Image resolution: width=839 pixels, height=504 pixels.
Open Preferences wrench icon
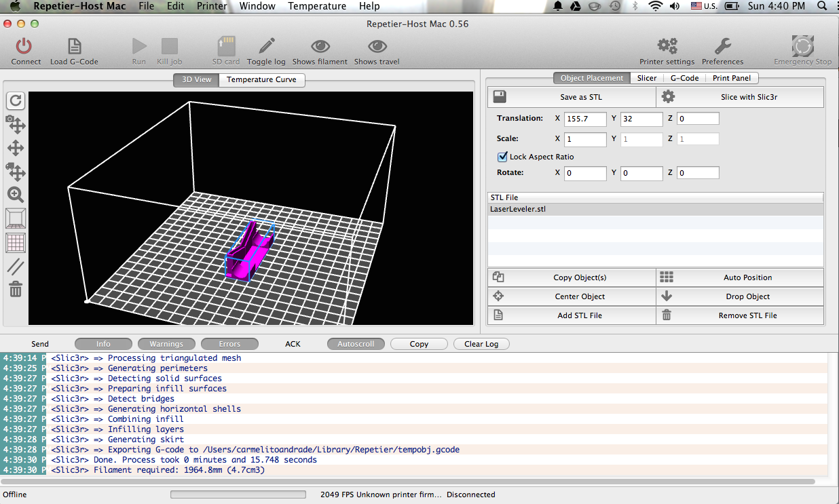[722, 46]
